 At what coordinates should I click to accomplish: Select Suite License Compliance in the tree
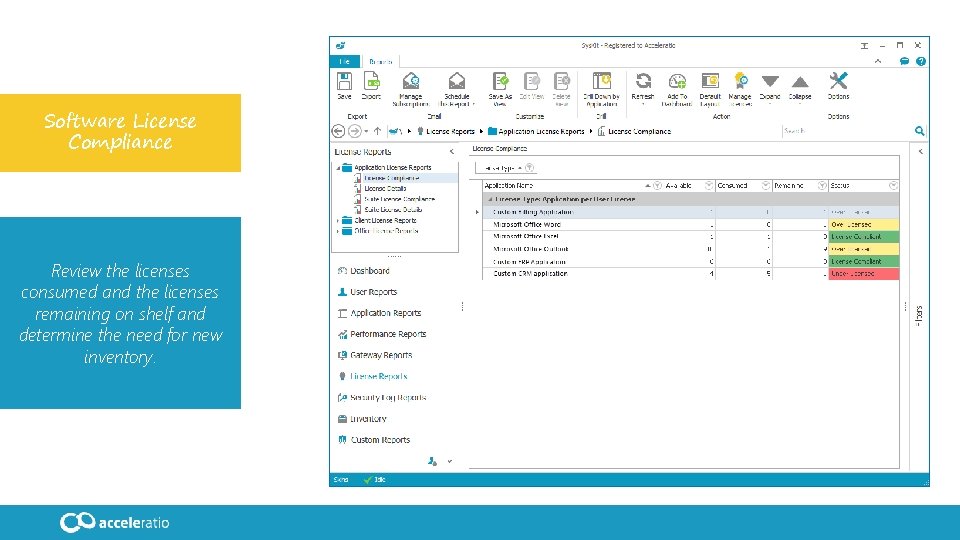pyautogui.click(x=399, y=199)
